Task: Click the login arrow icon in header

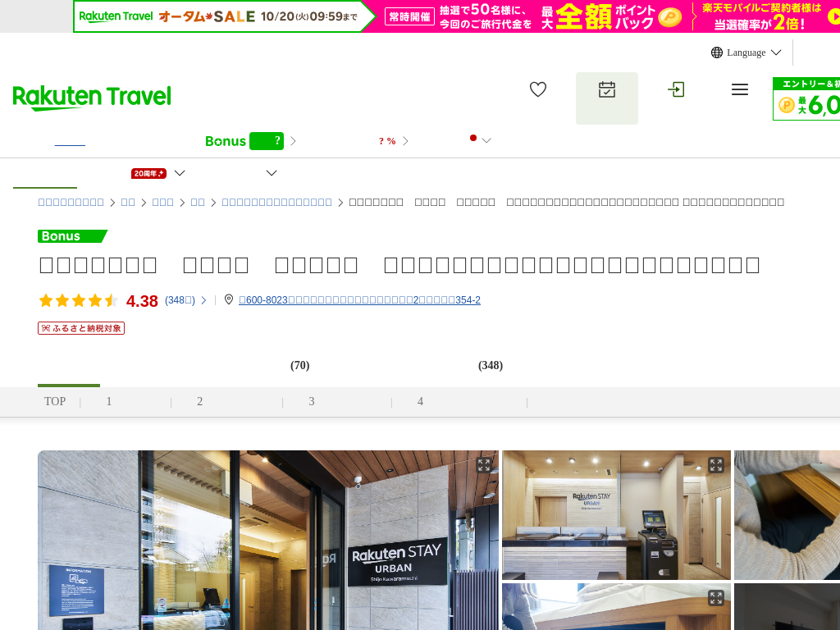Action: pyautogui.click(x=676, y=89)
